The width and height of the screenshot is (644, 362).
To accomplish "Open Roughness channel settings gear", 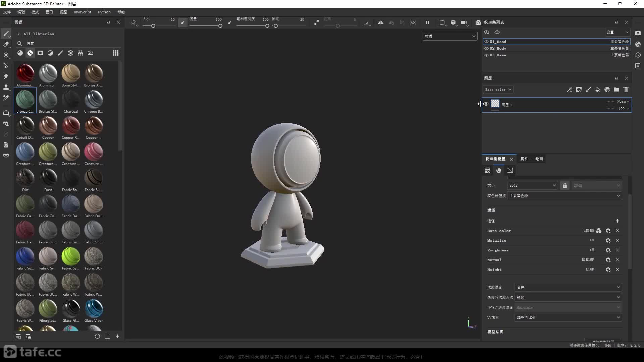I will pyautogui.click(x=608, y=250).
